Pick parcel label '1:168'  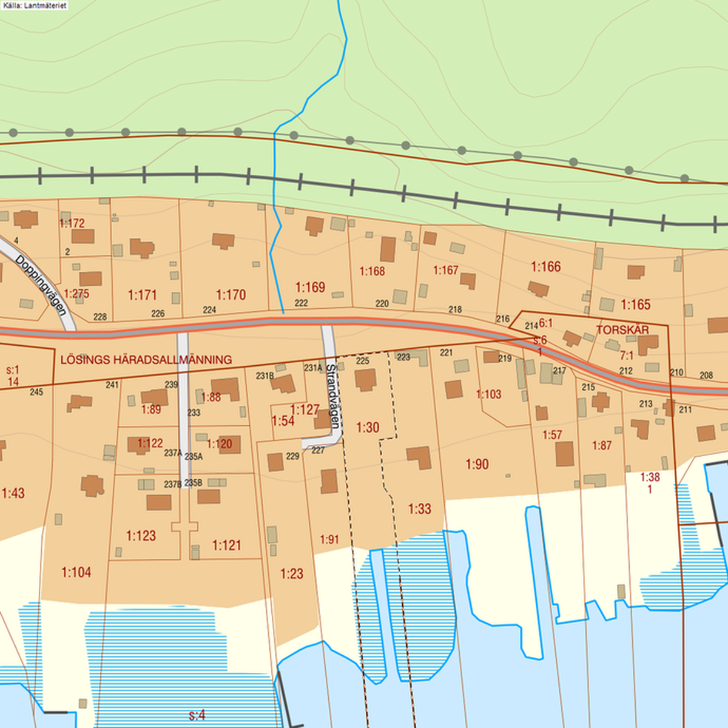point(372,271)
